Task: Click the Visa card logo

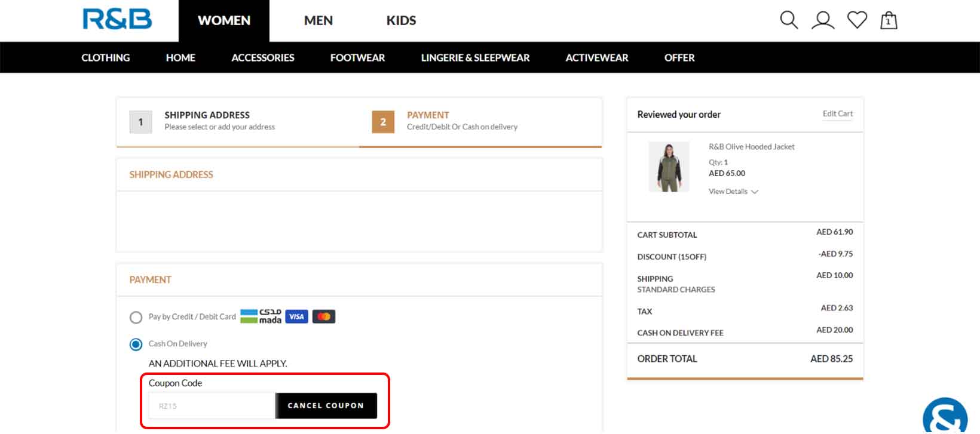Action: click(296, 316)
